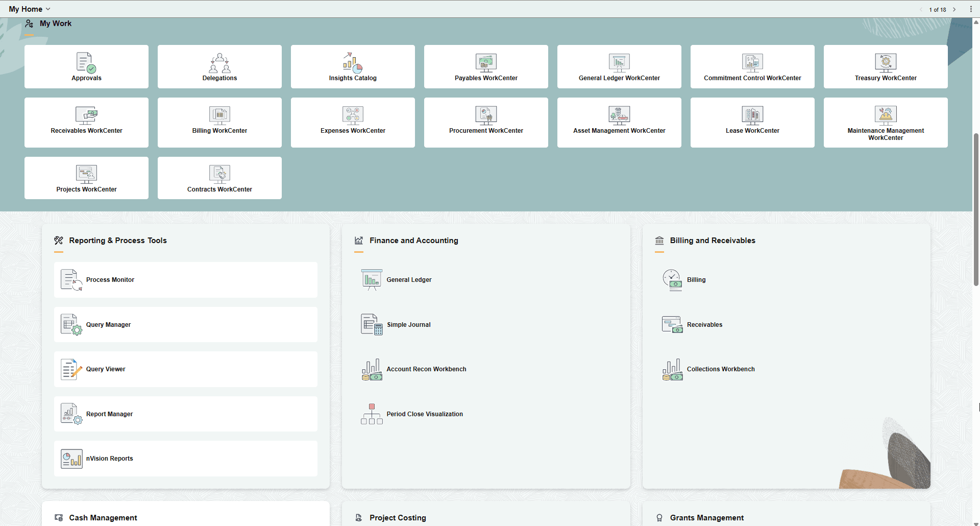Open the Maintenance Management WorkCenter icon
980x526 pixels.
coord(886,115)
